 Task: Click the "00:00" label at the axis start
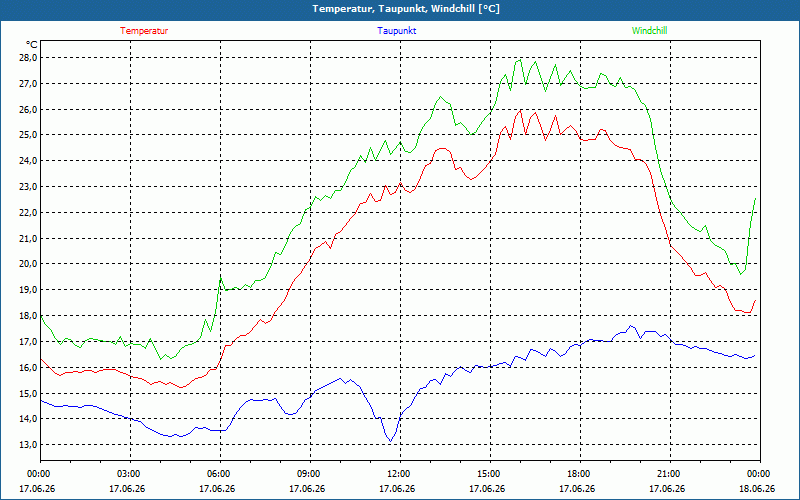[37, 474]
